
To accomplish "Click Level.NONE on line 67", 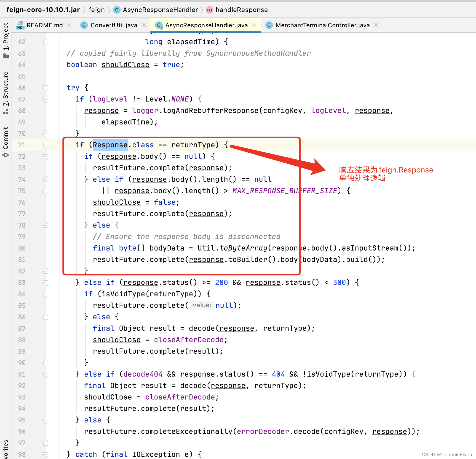I will 167,99.
